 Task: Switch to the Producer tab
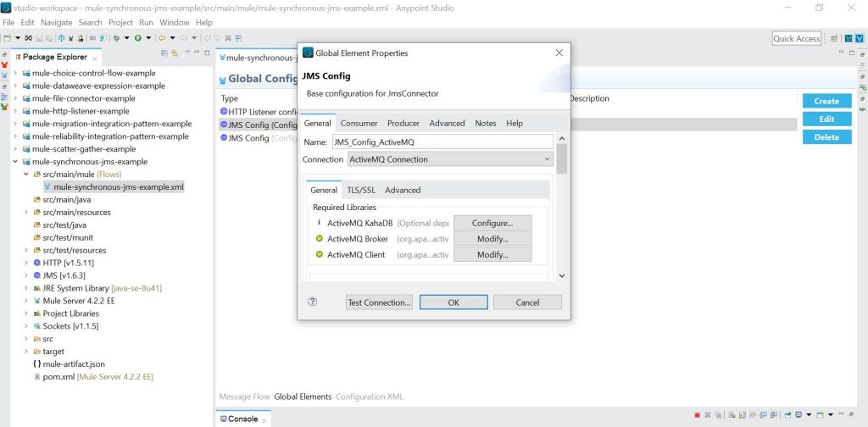(x=403, y=124)
